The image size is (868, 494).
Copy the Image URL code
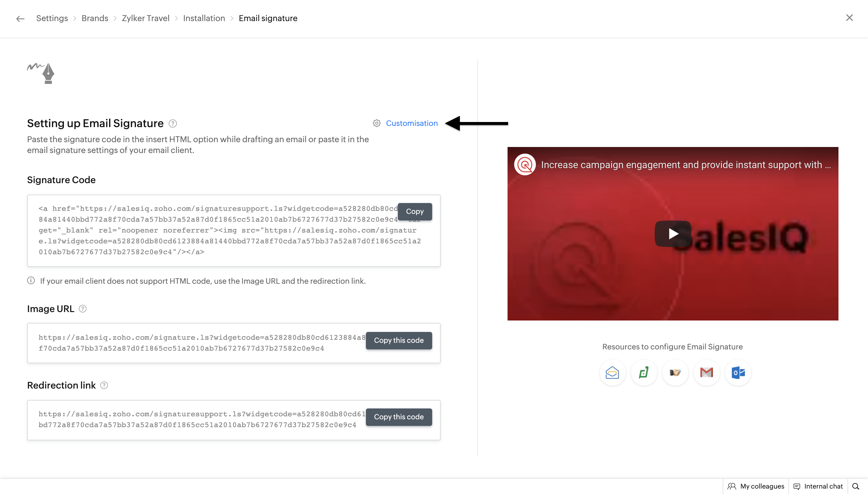[x=398, y=340]
